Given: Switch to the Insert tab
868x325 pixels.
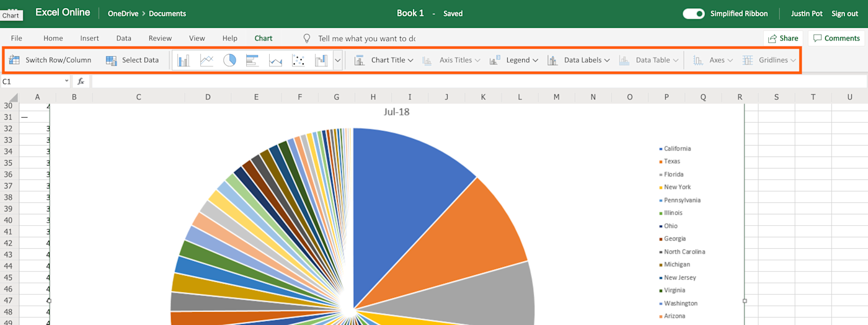Looking at the screenshot, I should click(89, 38).
